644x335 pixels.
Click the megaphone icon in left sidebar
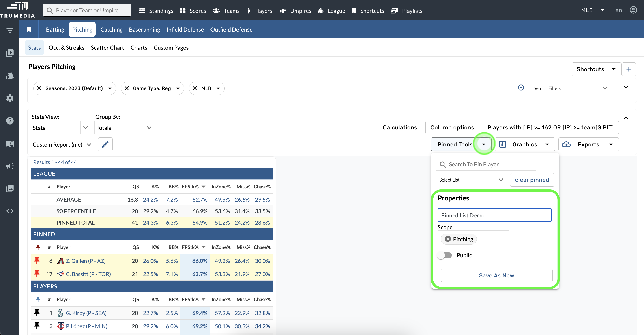tap(10, 166)
